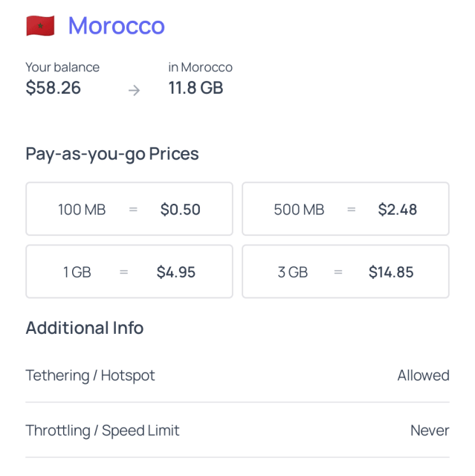The image size is (475, 476).
Task: Click the 11.8 GB data amount
Action: (x=196, y=88)
